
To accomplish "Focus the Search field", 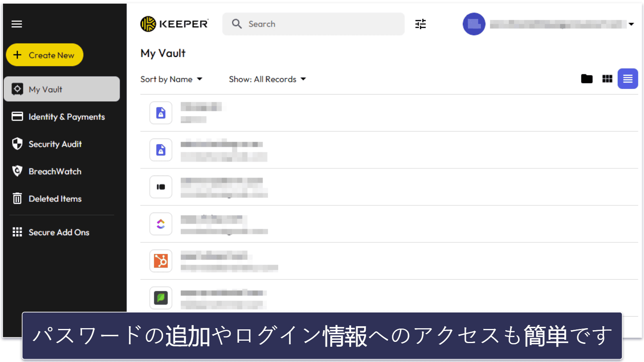I will (313, 24).
